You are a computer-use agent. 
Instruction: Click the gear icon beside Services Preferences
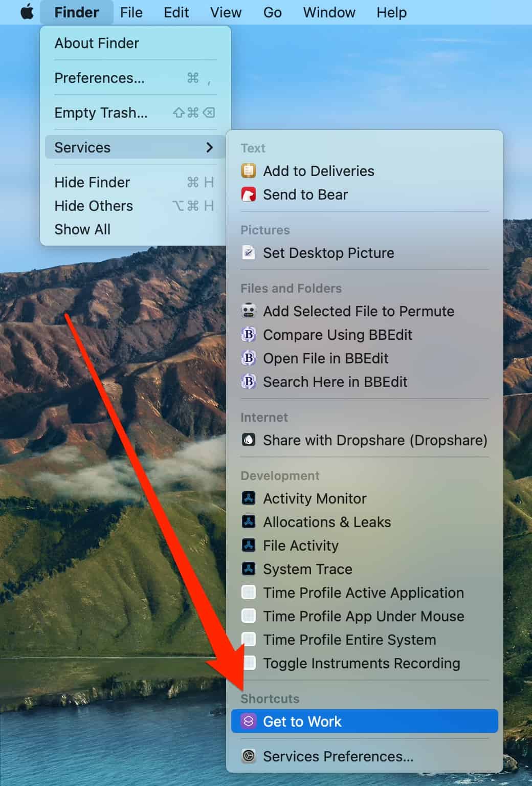click(249, 756)
